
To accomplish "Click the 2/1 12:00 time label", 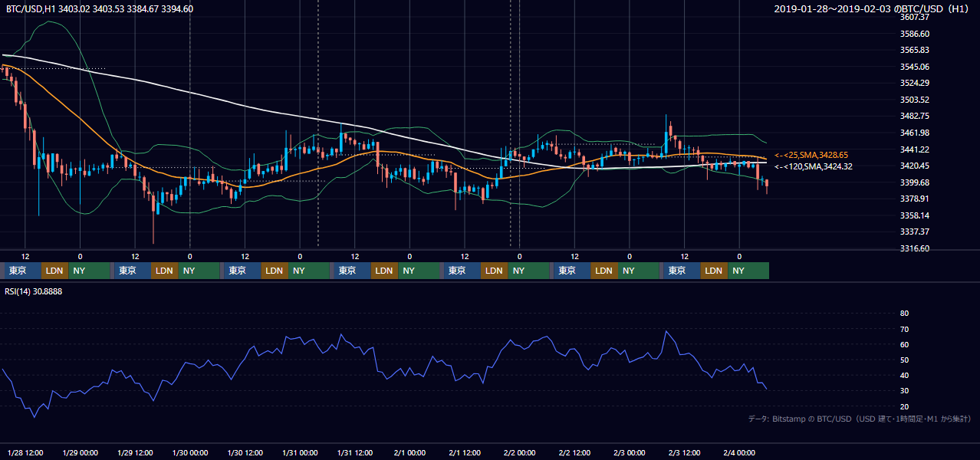I will coord(465,452).
